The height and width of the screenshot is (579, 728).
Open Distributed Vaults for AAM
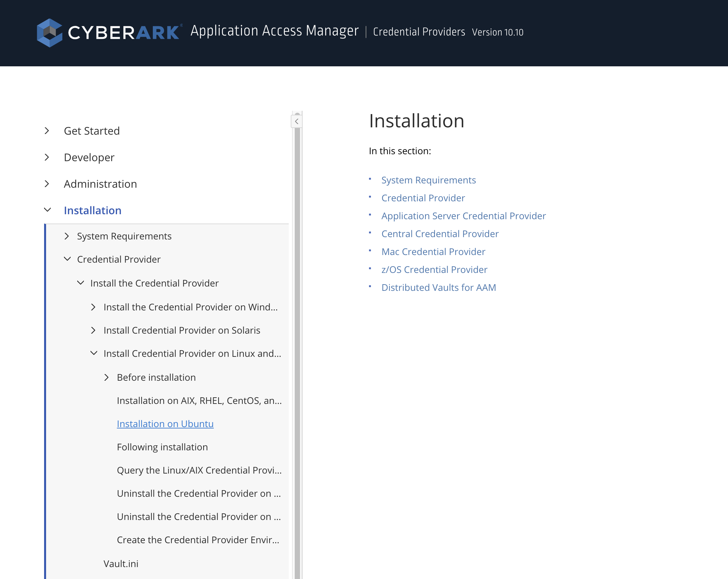[x=438, y=288]
